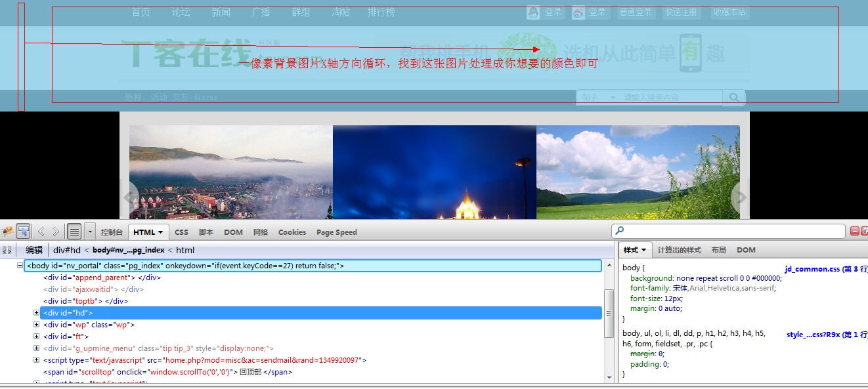Viewport: 868px width, 389px height.
Task: Switch to 计算出的样式 side tab
Action: pos(679,250)
